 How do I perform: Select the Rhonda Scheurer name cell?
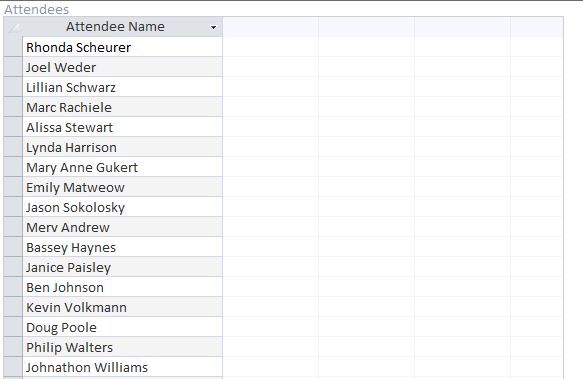tap(122, 47)
